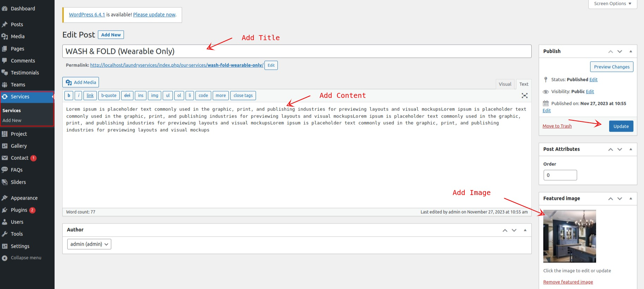The height and width of the screenshot is (289, 644).
Task: Click the Plugins icon in sidebar
Action: [5, 210]
